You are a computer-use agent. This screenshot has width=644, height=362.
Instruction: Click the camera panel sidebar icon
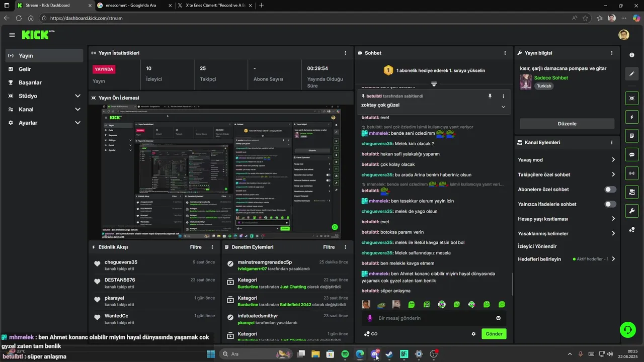click(632, 192)
